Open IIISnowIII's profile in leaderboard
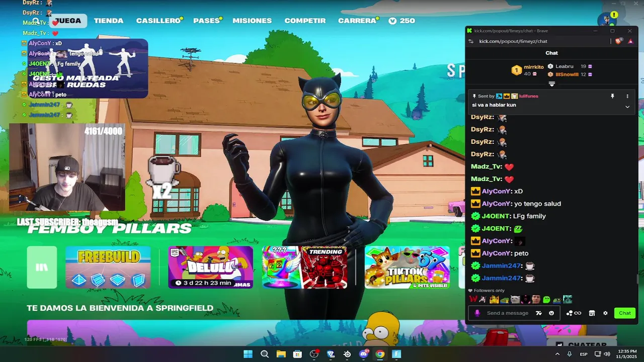 [x=567, y=74]
